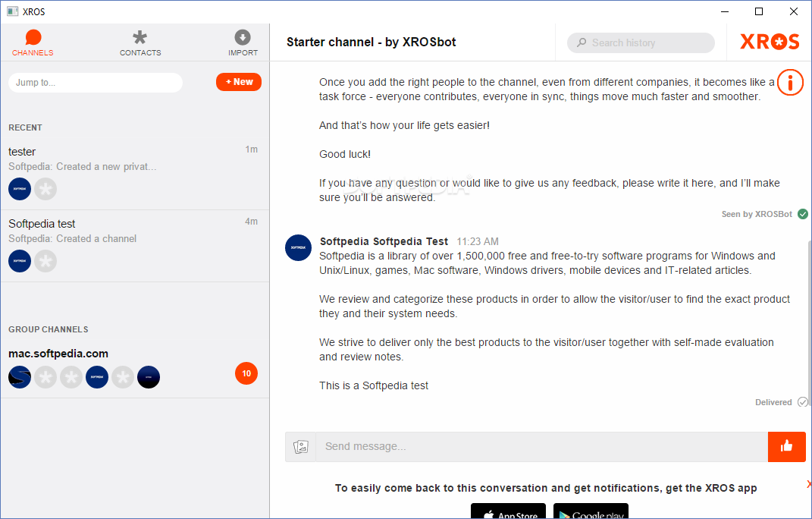Click the Softpedia avatar under tester

(20, 189)
